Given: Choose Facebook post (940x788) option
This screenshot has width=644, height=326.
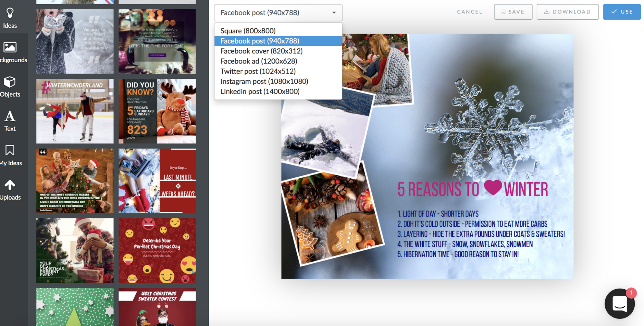Looking at the screenshot, I should [278, 41].
